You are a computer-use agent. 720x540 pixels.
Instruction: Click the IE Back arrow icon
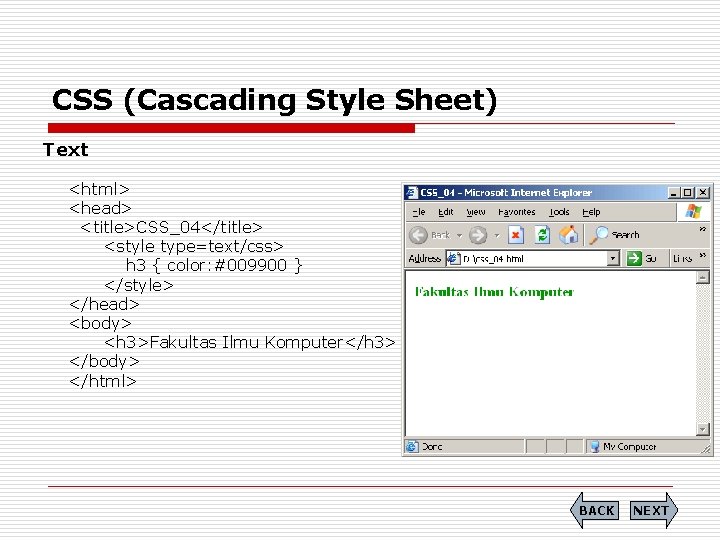(418, 235)
